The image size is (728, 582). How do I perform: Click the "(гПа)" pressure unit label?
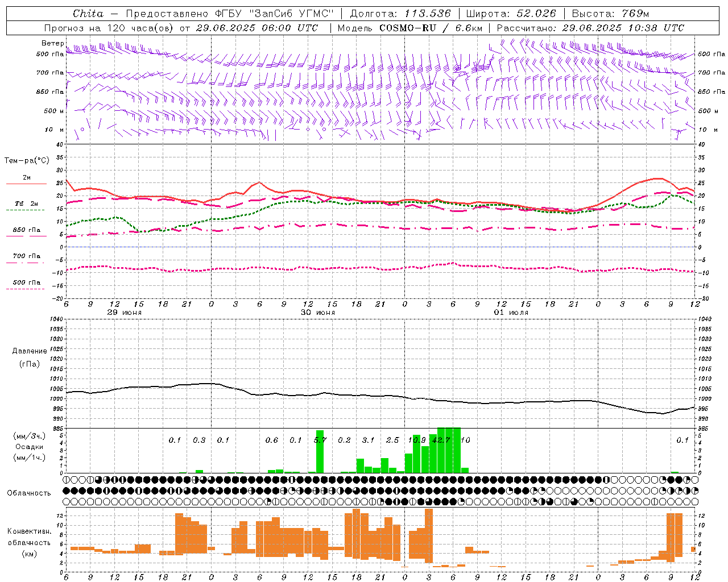click(30, 364)
